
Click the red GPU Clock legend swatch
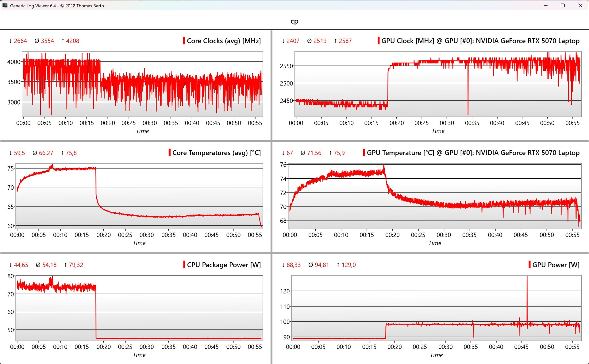pyautogui.click(x=379, y=41)
